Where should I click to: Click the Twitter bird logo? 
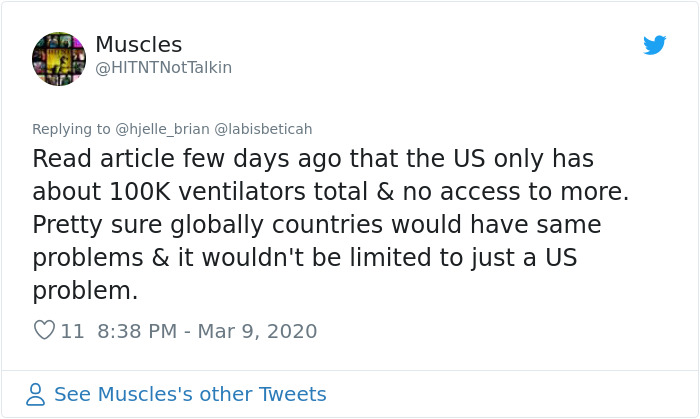[655, 45]
